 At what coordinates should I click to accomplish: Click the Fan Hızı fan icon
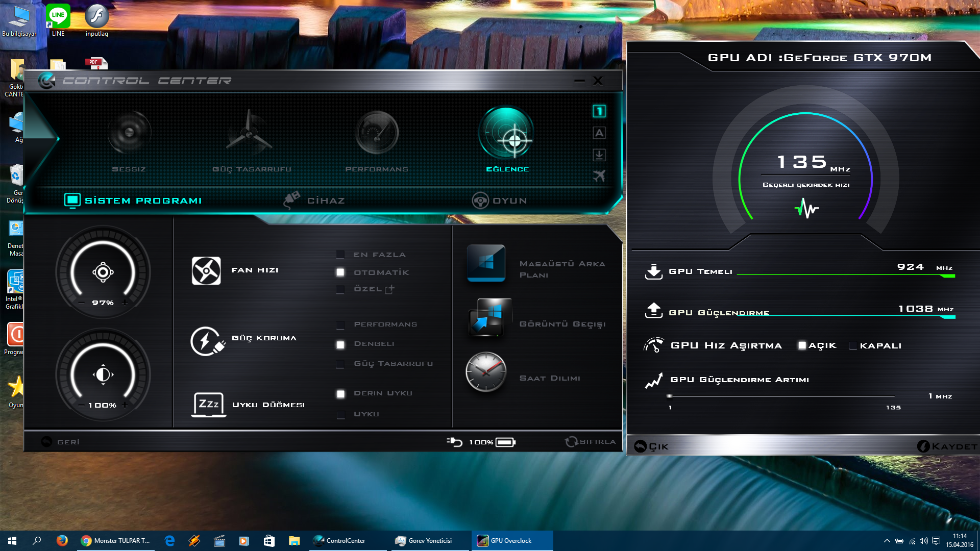206,270
